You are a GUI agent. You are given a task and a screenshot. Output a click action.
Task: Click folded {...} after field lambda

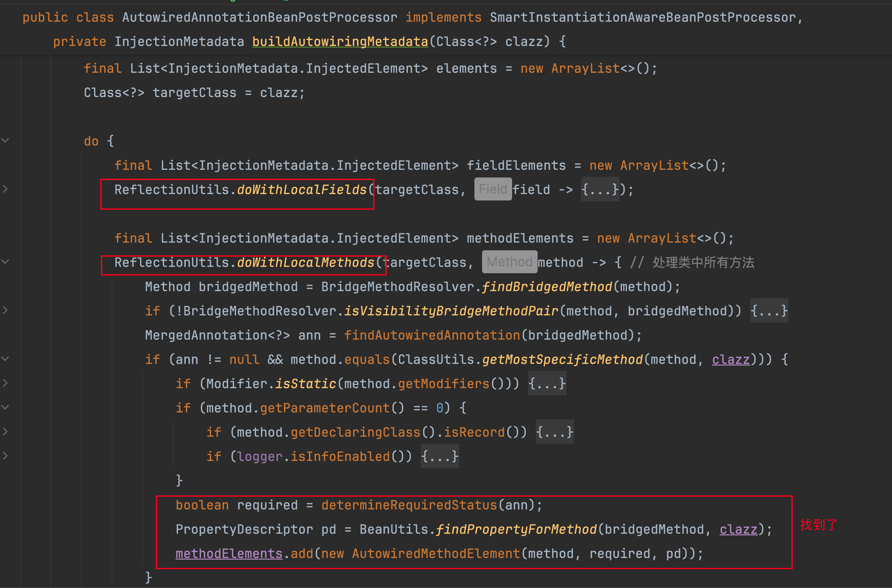600,189
